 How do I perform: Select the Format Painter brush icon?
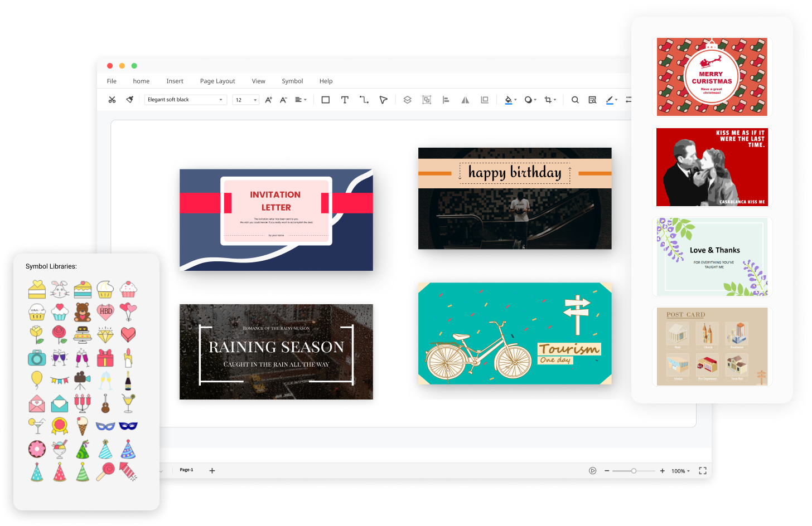130,100
